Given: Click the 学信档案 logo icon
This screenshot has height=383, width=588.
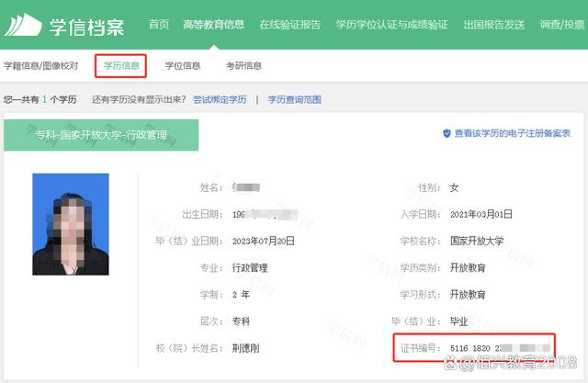Looking at the screenshot, I should tap(22, 25).
